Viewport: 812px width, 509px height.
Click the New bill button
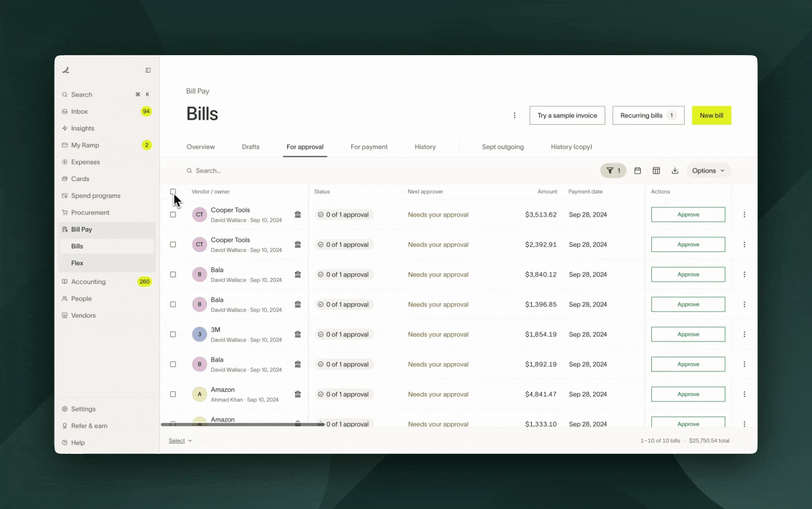pos(711,115)
